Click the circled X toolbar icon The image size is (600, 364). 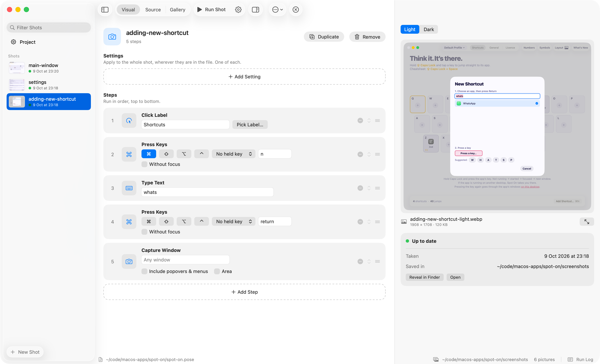(x=296, y=10)
